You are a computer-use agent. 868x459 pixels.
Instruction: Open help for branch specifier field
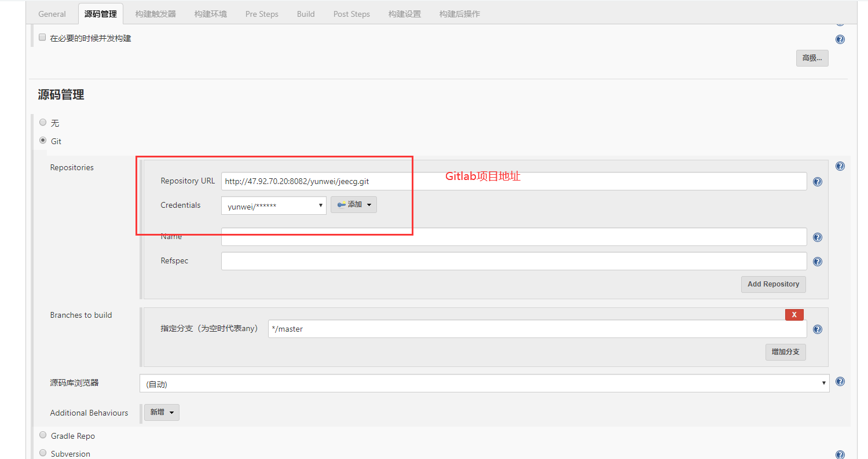click(817, 329)
